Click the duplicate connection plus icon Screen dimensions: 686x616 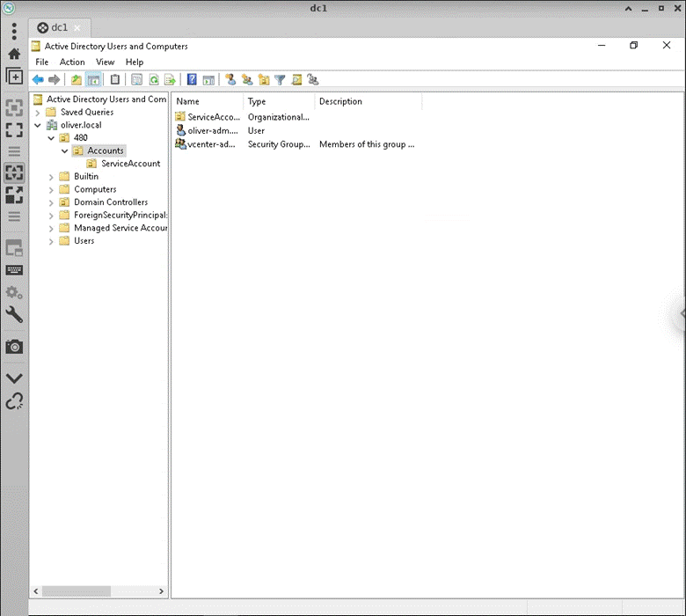pyautogui.click(x=14, y=77)
